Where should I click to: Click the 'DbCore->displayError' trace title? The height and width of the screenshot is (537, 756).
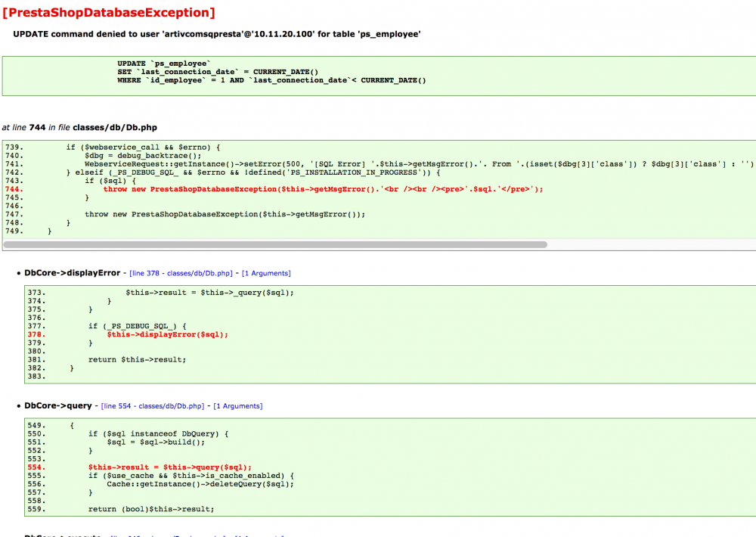[x=73, y=272]
